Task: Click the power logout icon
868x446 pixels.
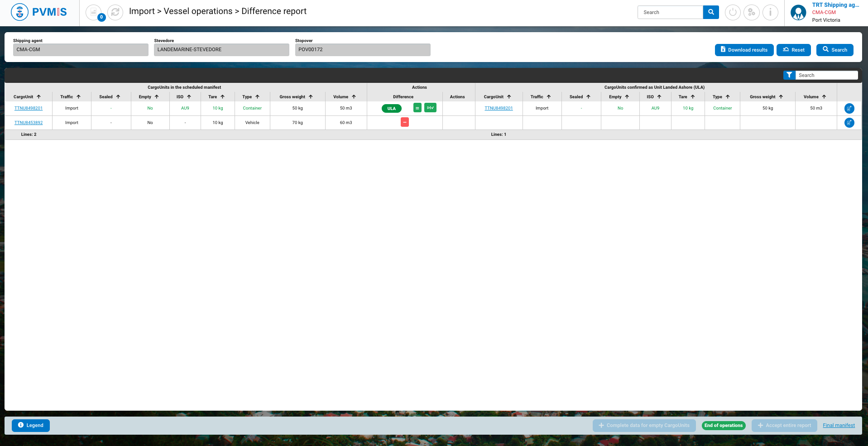Action: point(733,12)
